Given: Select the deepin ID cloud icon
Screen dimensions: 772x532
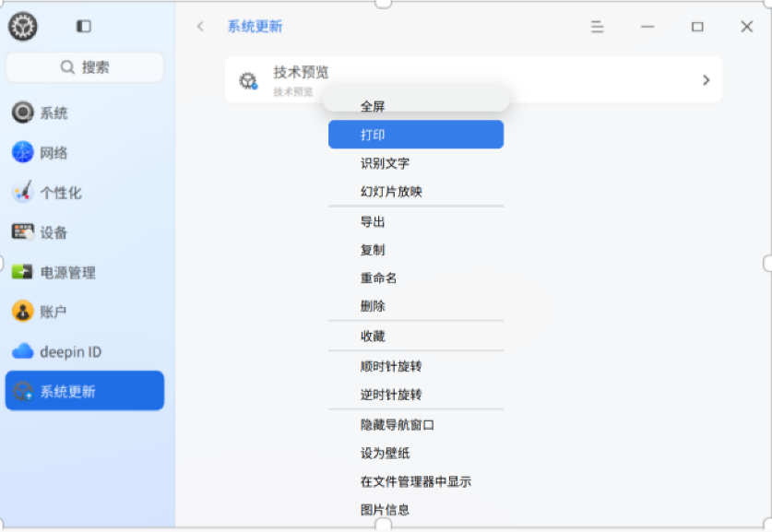Looking at the screenshot, I should (x=23, y=351).
